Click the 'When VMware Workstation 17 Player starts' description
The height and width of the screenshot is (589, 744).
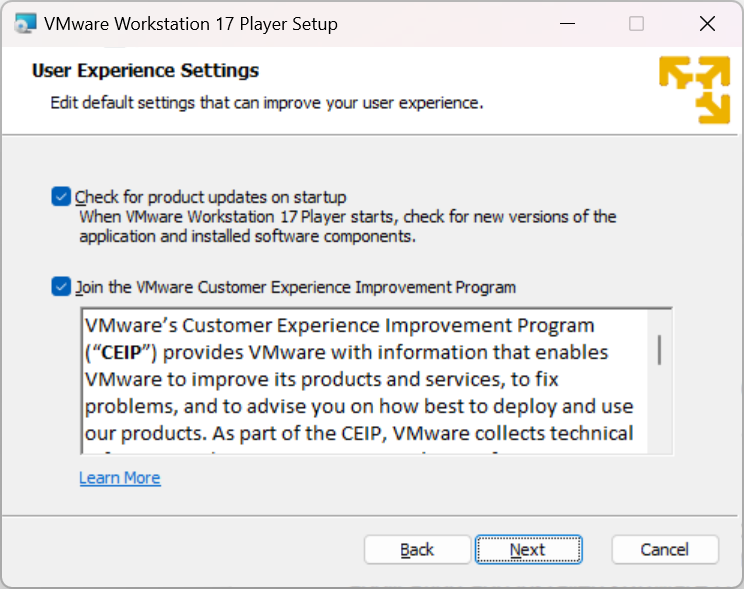(x=347, y=226)
